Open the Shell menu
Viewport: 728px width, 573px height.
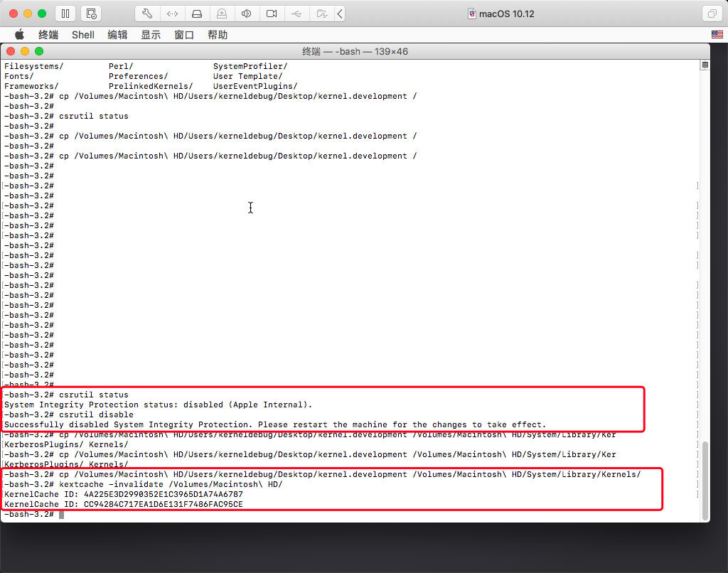[83, 35]
